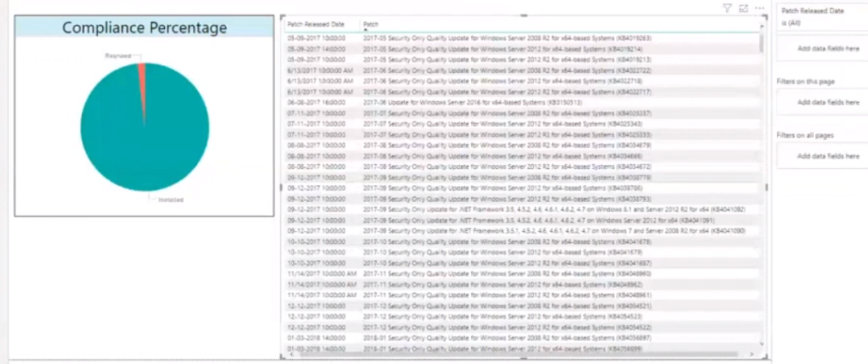Screen dimensions: 868x364
Task: Select the KB4054522 patch row
Action: tap(523, 327)
